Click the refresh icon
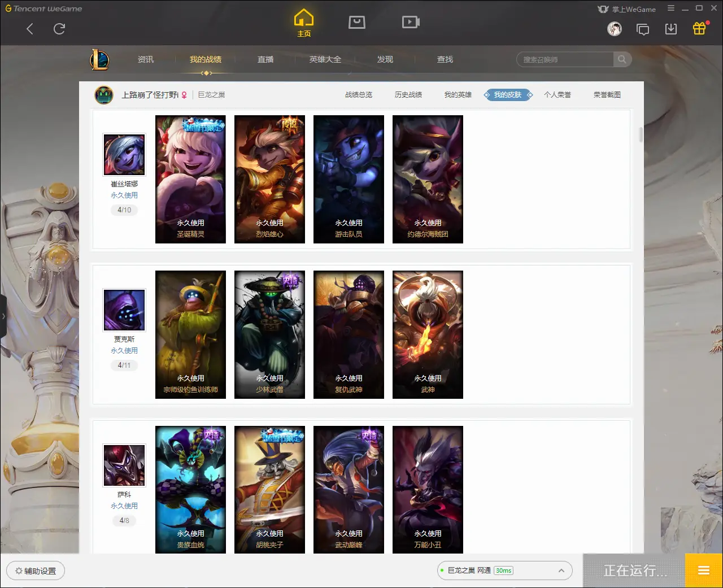 click(59, 29)
